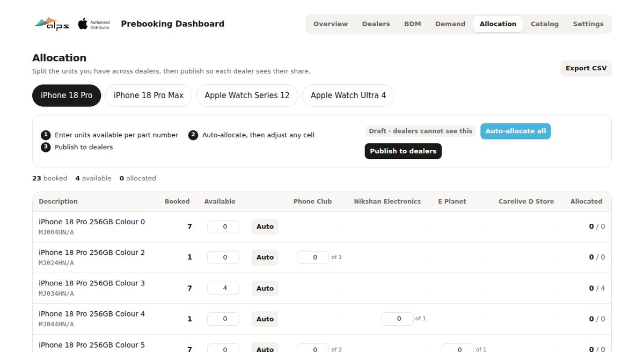Viewport: 644px width, 352px height.
Task: Click the 0 allocated summary
Action: point(137,178)
